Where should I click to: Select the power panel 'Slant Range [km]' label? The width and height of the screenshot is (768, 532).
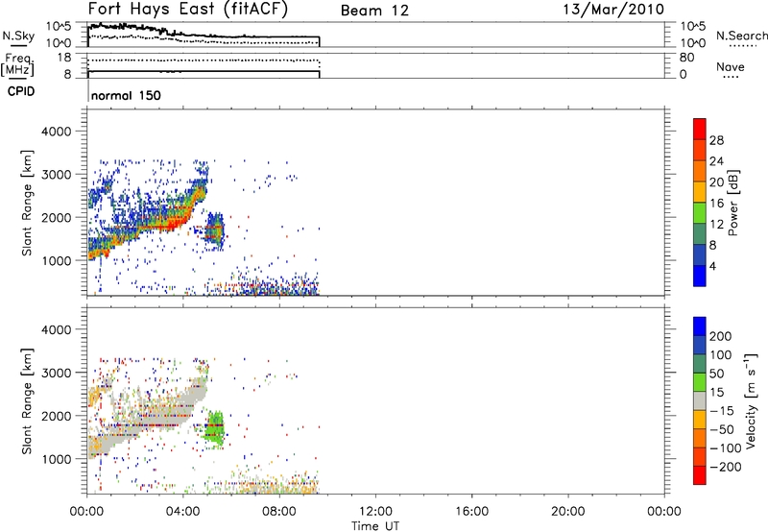tap(27, 203)
